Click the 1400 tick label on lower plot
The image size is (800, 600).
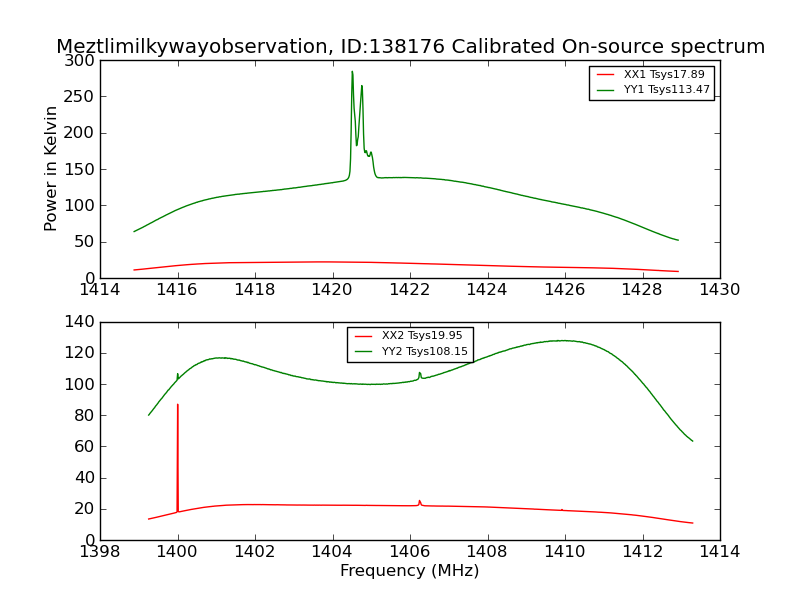tap(177, 552)
